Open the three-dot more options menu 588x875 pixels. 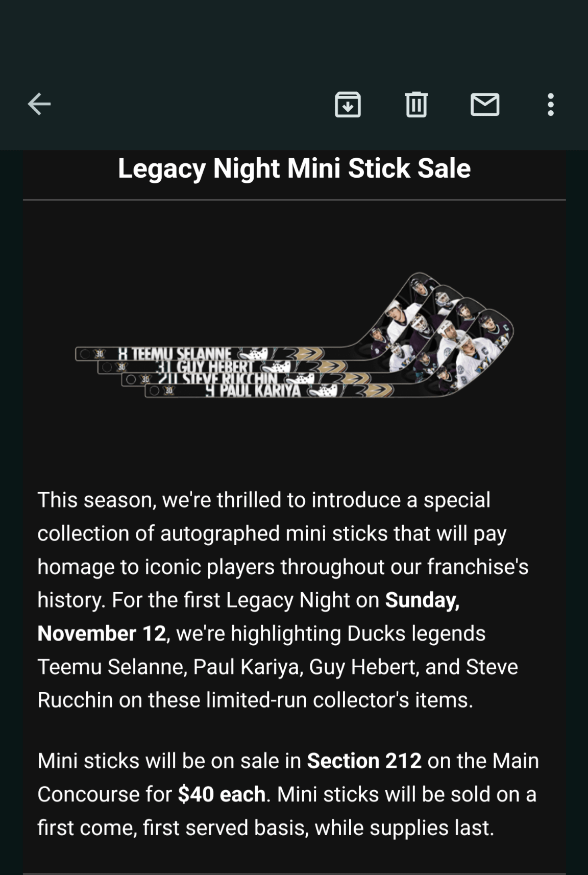tap(550, 105)
